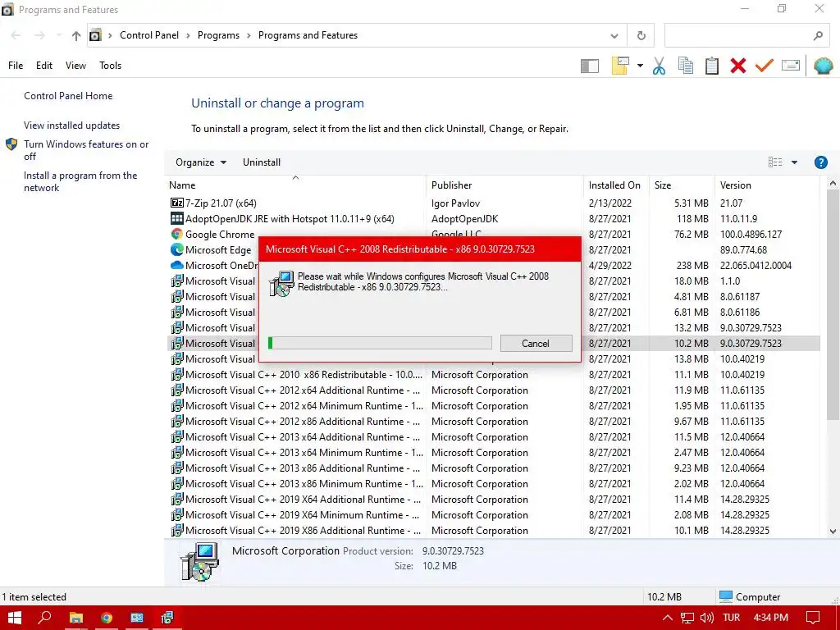The width and height of the screenshot is (840, 630).
Task: Open Control Panel Home link
Action: click(68, 96)
